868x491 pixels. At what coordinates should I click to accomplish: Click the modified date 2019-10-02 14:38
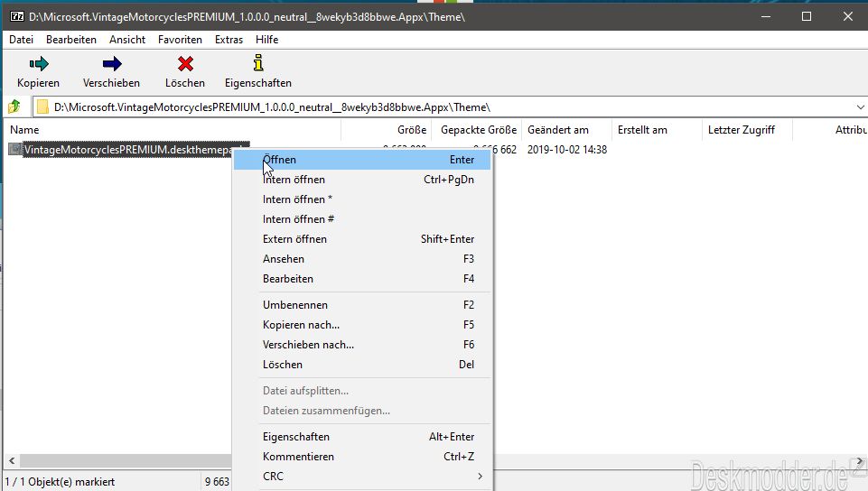[567, 150]
